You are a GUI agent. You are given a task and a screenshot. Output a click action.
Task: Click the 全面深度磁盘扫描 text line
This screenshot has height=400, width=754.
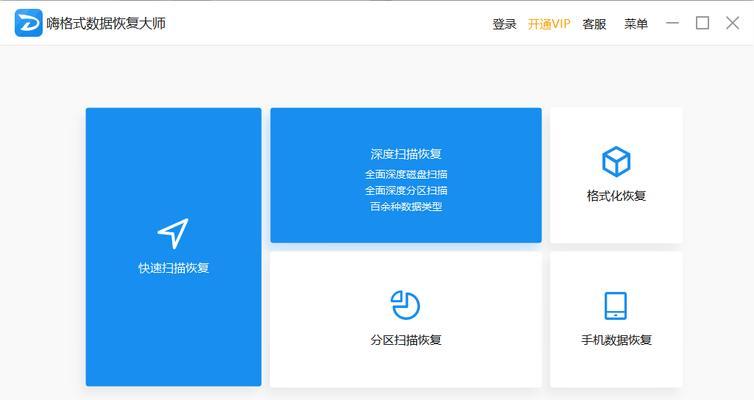pos(406,174)
